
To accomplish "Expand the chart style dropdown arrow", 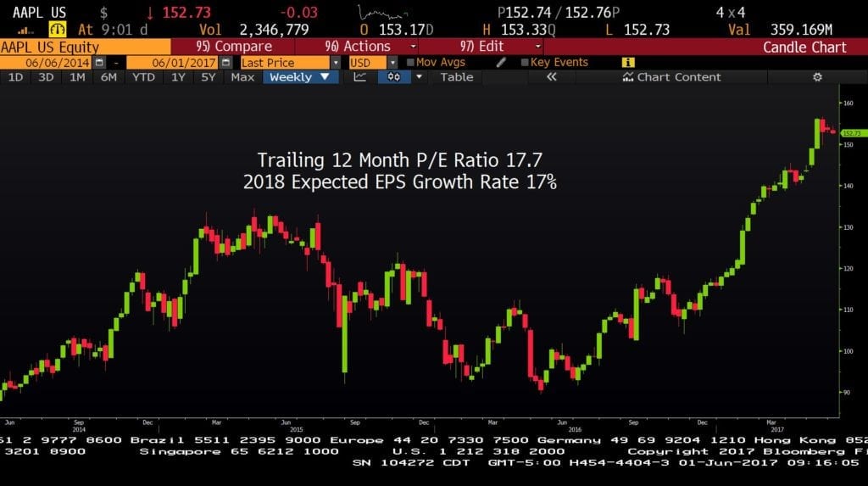I will click(x=419, y=77).
